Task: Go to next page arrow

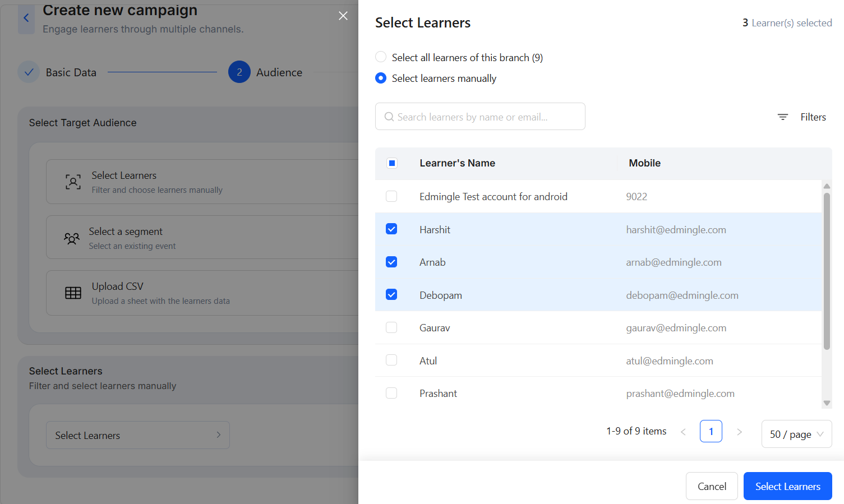Action: click(x=740, y=432)
